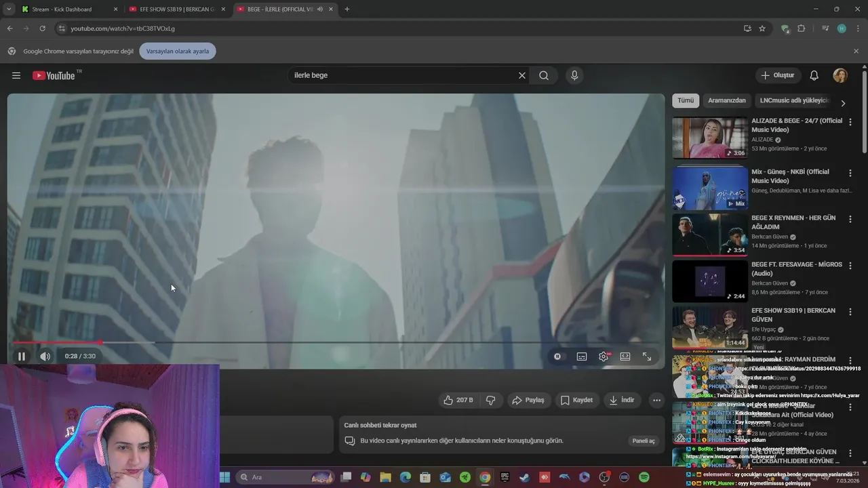
Task: Dismiss default browser infobar
Action: [856, 51]
